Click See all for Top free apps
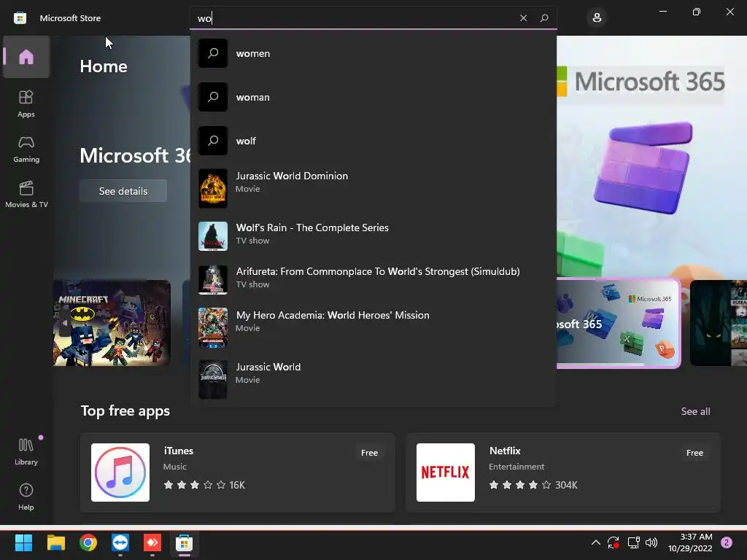This screenshot has height=560, width=747. point(695,411)
